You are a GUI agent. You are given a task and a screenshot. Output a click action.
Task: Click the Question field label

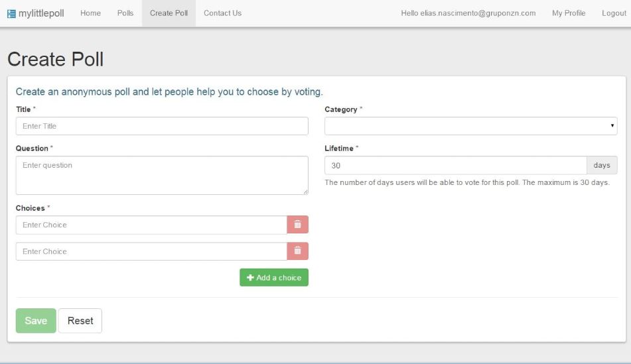[32, 149]
